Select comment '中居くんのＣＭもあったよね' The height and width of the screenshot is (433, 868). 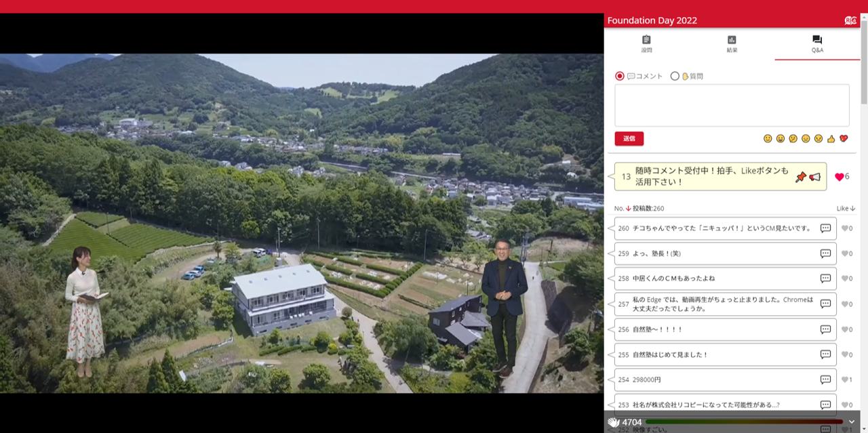pos(673,279)
